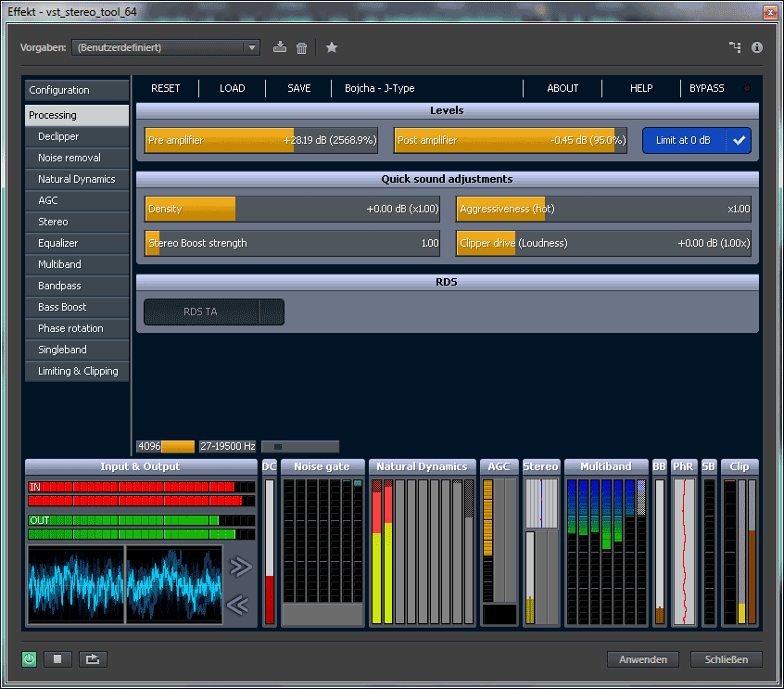Click the 4096 latency indicator
Viewport: 784px width, 689px height.
coord(166,446)
